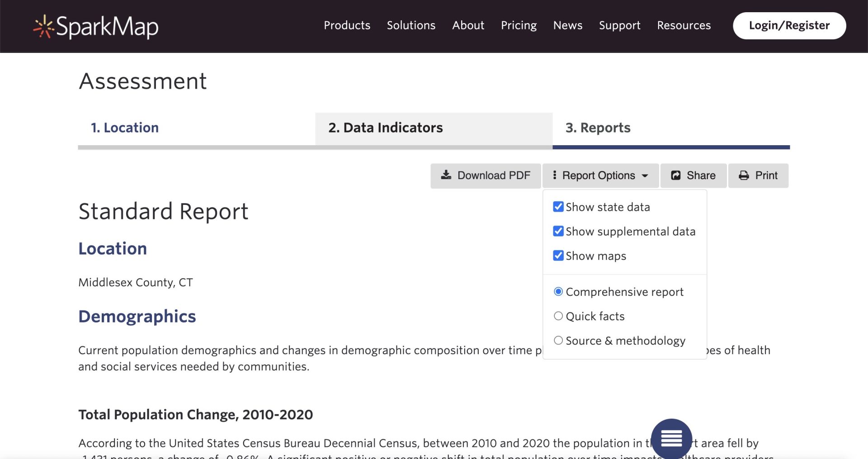The image size is (868, 459).
Task: Collapse the Report Options dropdown caret
Action: tap(645, 176)
